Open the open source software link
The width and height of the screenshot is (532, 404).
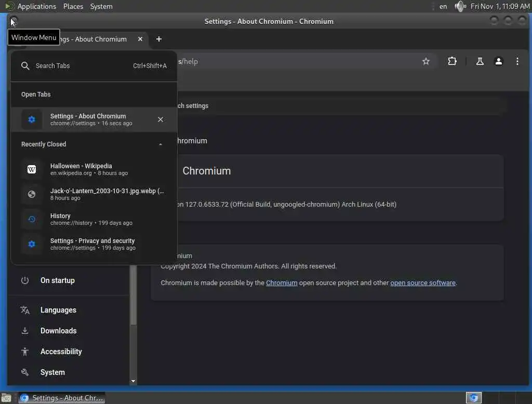(423, 283)
